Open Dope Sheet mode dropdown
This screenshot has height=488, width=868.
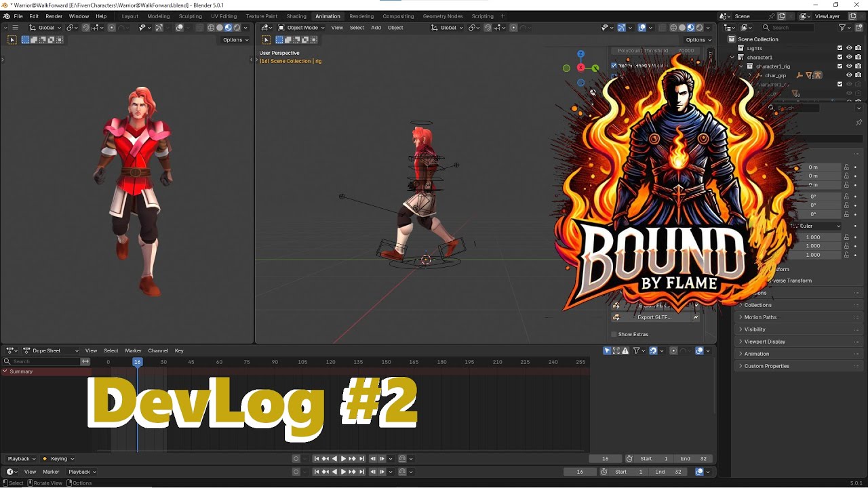click(51, 350)
